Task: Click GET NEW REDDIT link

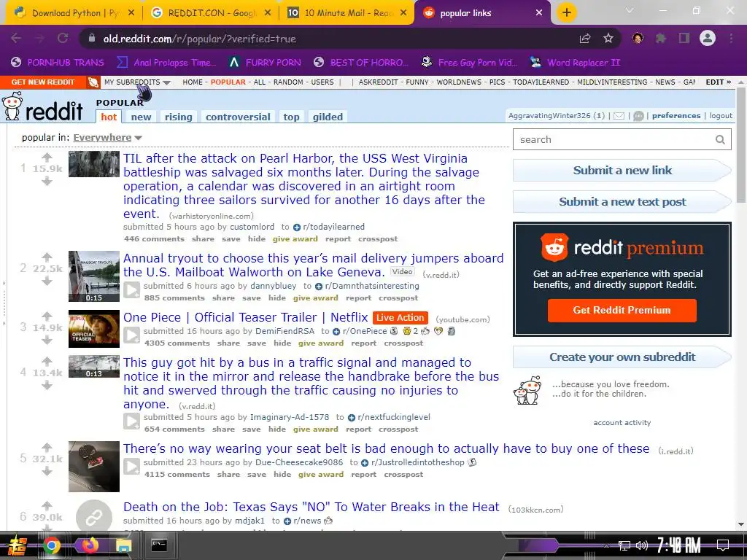Action: [43, 82]
